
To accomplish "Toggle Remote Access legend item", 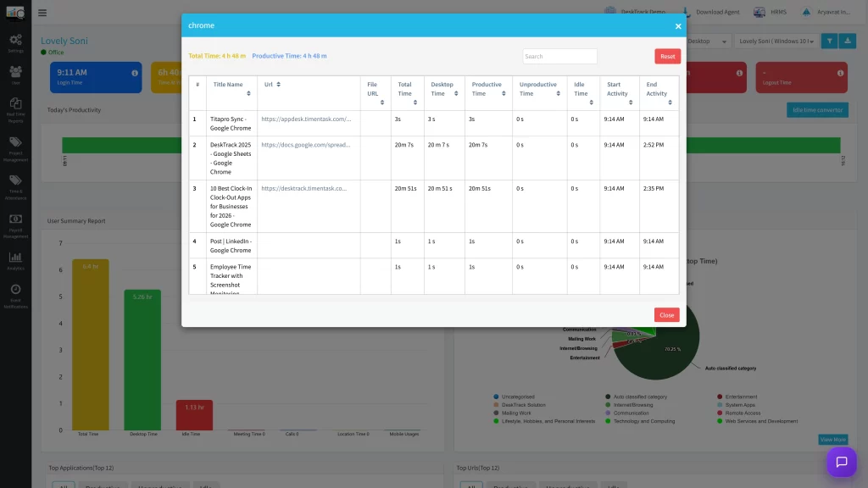I will point(738,413).
